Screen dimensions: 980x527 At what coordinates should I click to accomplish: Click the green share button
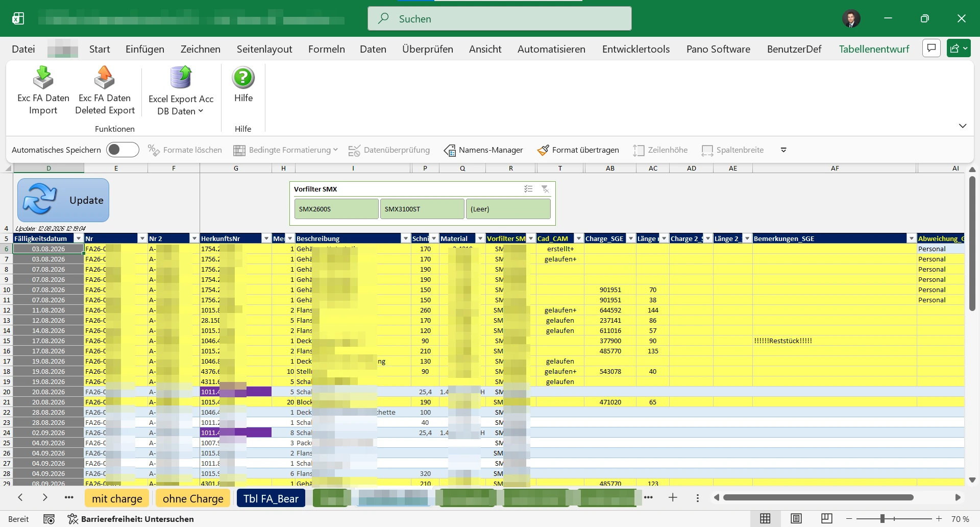(958, 49)
